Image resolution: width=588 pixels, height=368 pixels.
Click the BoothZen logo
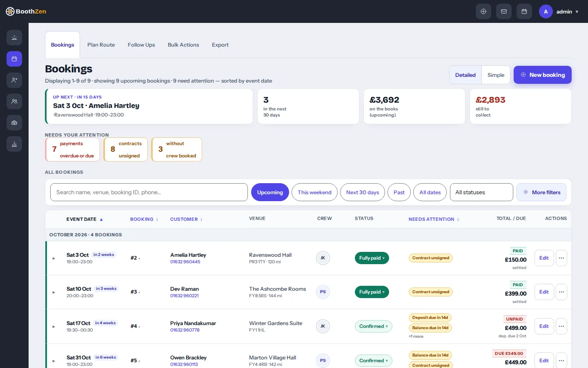pyautogui.click(x=26, y=11)
